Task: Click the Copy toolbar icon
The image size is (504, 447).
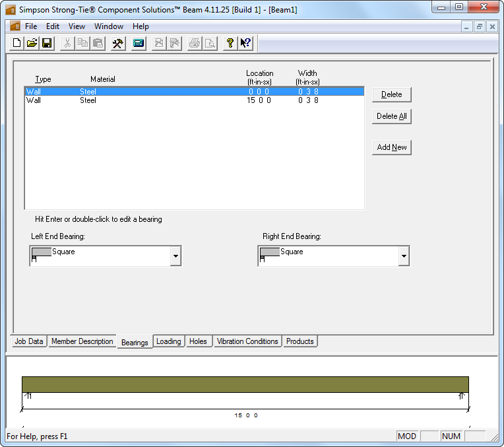Action: pyautogui.click(x=82, y=43)
